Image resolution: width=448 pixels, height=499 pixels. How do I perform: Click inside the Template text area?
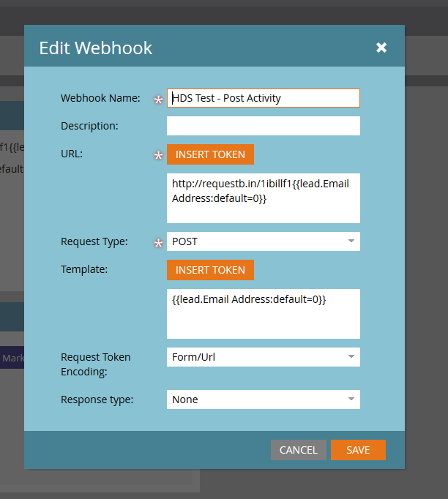263,314
